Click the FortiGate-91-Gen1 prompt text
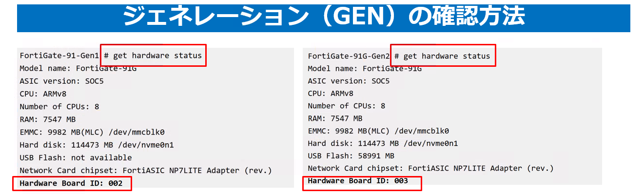This screenshot has width=644, height=196. [59, 56]
